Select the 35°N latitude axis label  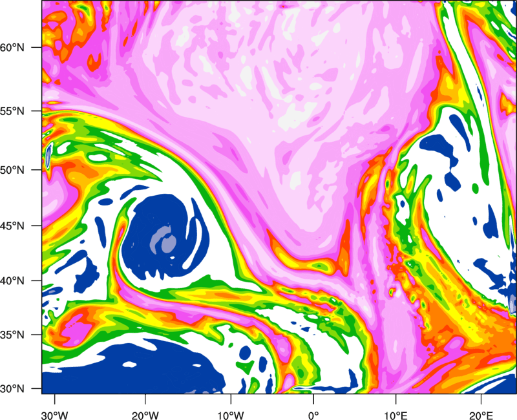tap(12, 335)
